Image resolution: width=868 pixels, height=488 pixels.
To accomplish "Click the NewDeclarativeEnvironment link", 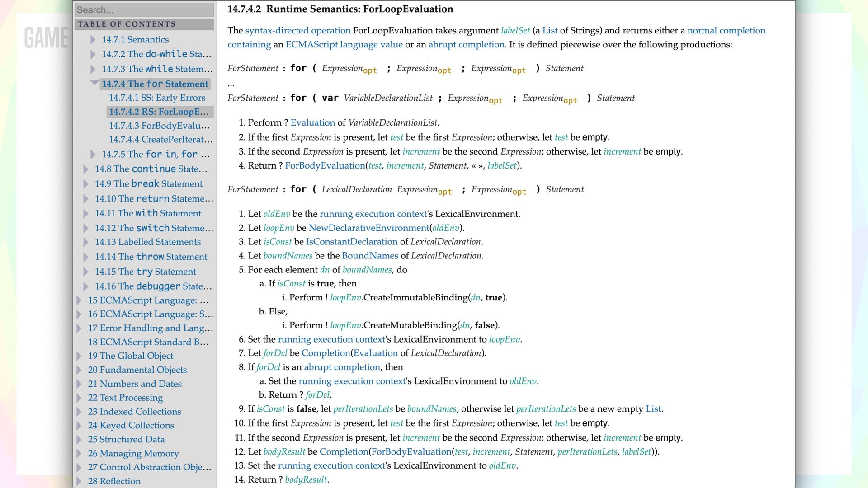I will click(x=368, y=228).
